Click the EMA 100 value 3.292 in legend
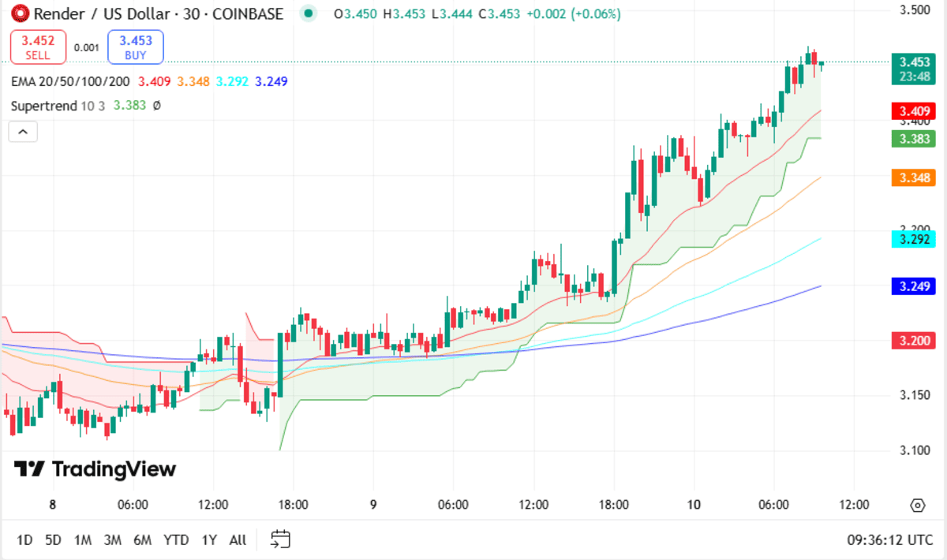Viewport: 947px width, 560px height. [x=232, y=81]
